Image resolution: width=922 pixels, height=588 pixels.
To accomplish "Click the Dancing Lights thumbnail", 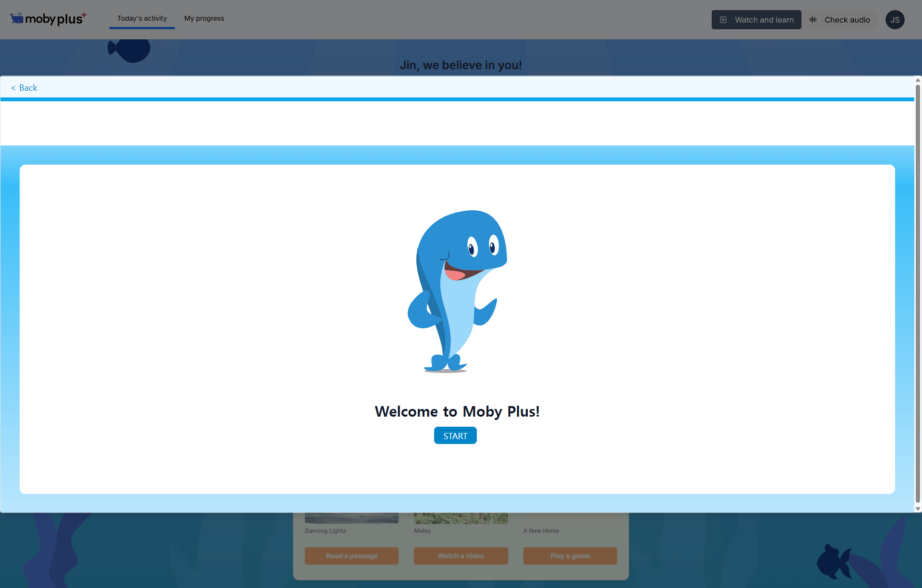I will coord(352,518).
